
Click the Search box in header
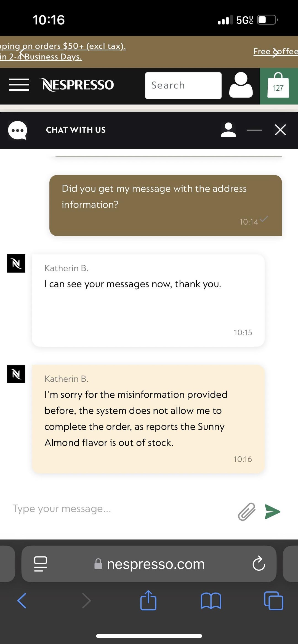183,85
